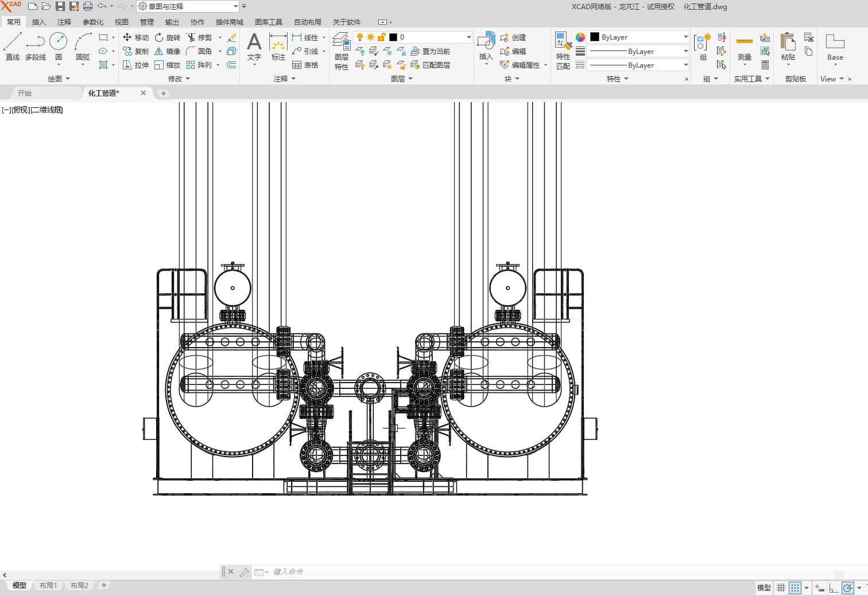
Task: Click the 阵列 (Array) tool
Action: tap(199, 65)
